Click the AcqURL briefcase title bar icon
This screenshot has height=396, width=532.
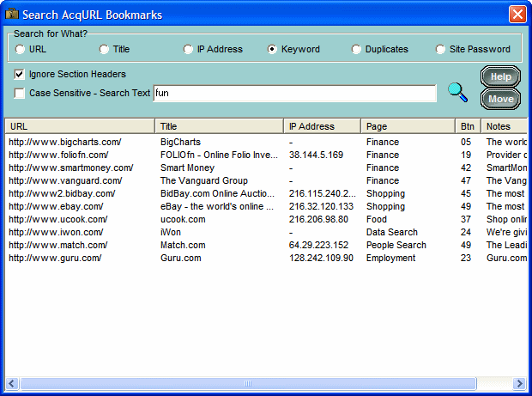12,14
